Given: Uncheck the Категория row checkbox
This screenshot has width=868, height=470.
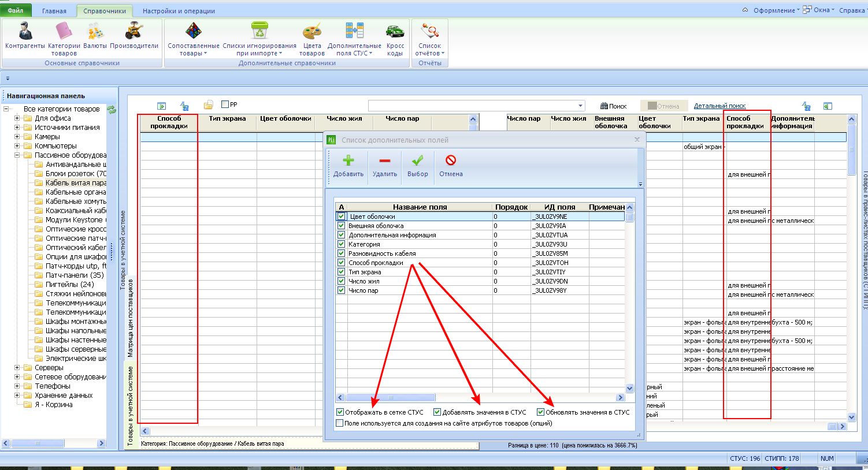Looking at the screenshot, I should pos(341,244).
